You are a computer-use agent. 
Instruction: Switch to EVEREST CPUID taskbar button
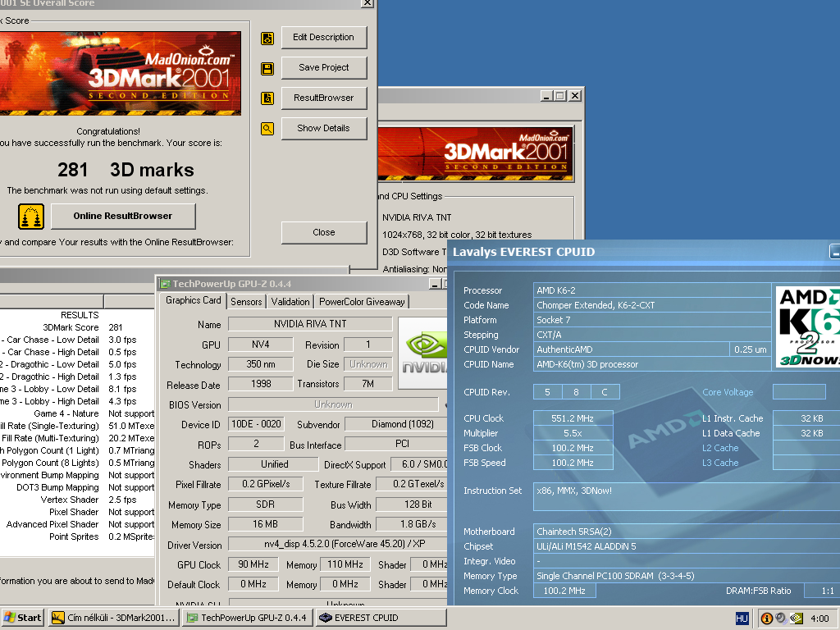381,618
